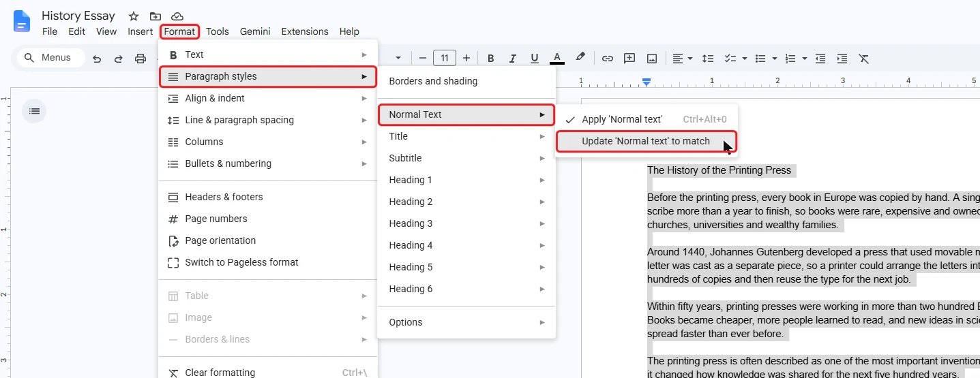
Task: Click 'The History of the Printing Press' line
Action: pos(719,170)
